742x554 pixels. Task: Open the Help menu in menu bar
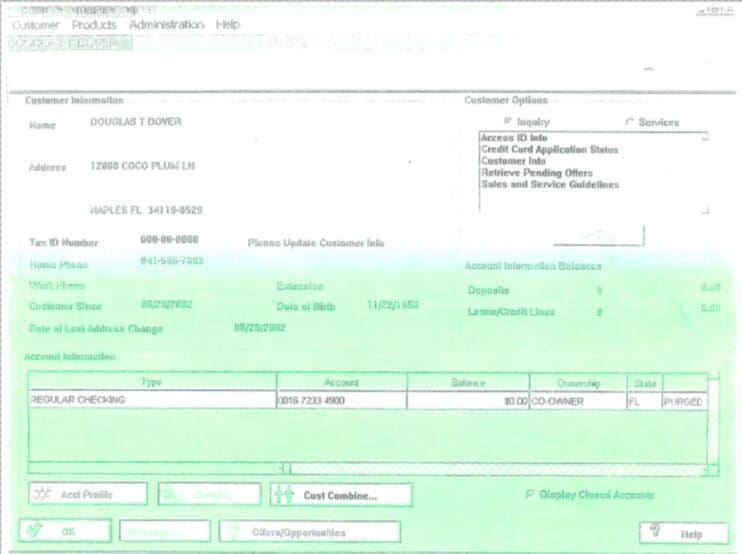point(228,24)
